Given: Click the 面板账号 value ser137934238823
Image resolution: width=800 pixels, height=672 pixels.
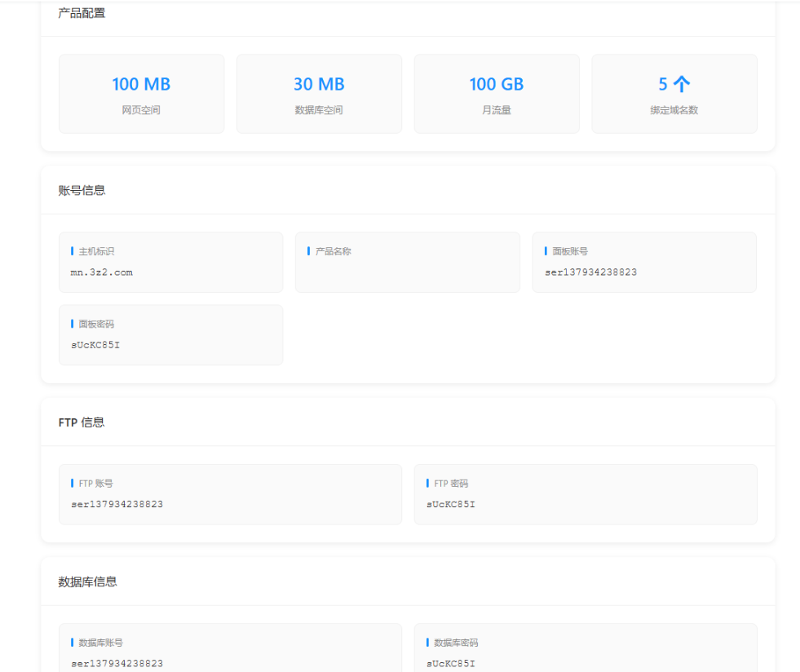Looking at the screenshot, I should [x=590, y=272].
